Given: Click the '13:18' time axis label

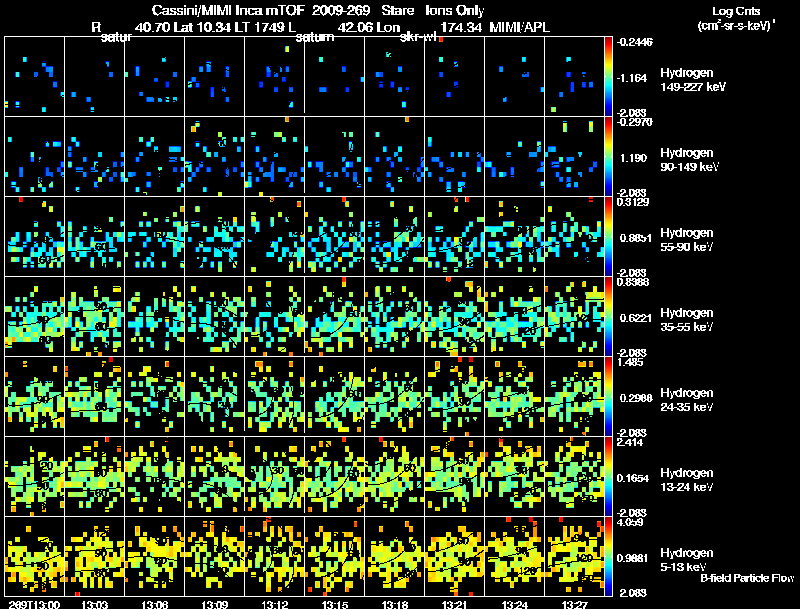Looking at the screenshot, I should [394, 604].
